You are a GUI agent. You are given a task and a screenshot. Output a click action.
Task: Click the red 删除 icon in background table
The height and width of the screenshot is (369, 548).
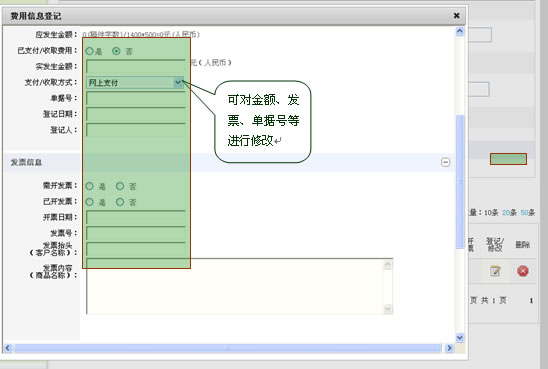(x=522, y=271)
